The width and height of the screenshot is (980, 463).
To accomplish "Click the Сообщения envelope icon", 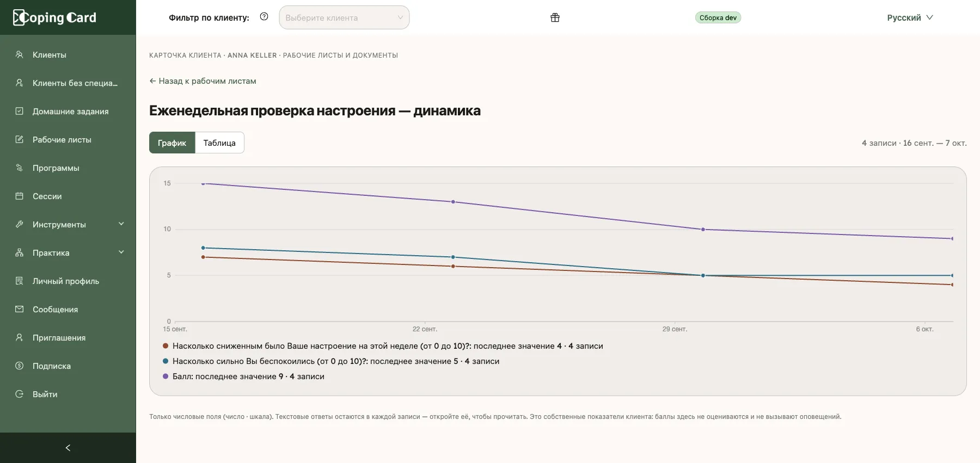I will point(20,309).
